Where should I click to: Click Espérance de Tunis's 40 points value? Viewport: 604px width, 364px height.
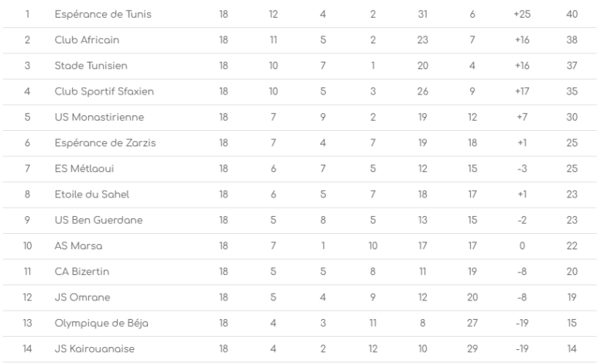coord(571,15)
